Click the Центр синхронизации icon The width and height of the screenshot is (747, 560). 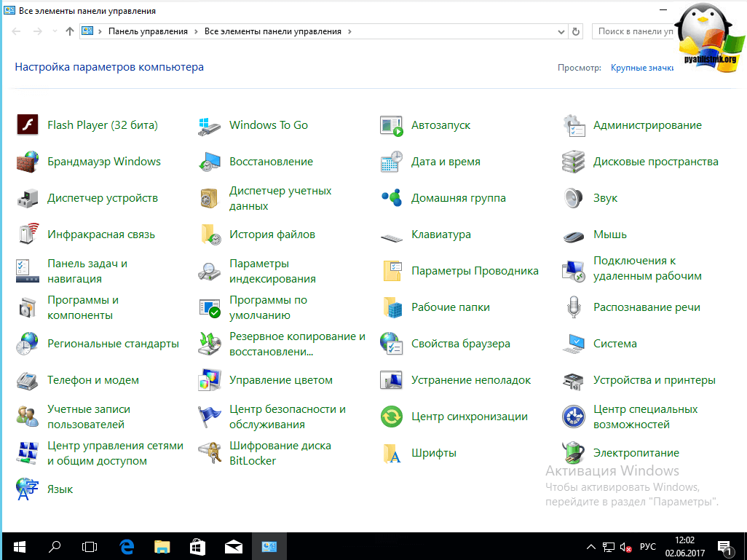(x=391, y=417)
